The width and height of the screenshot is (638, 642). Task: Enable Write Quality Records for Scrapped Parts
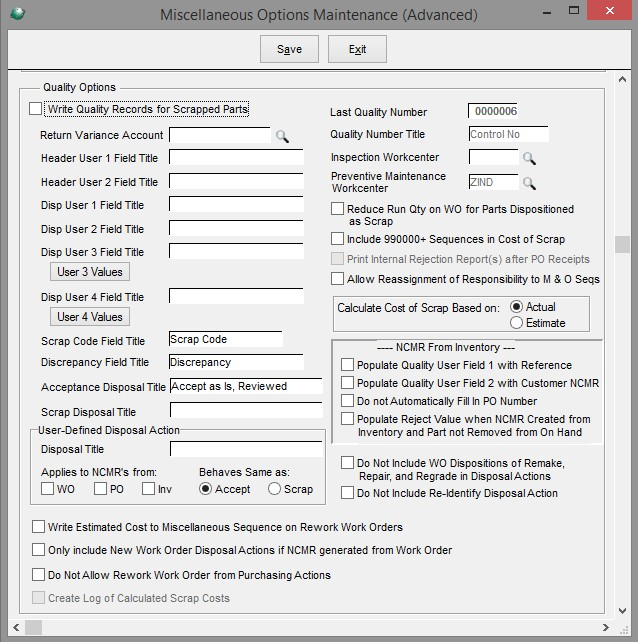(36, 109)
